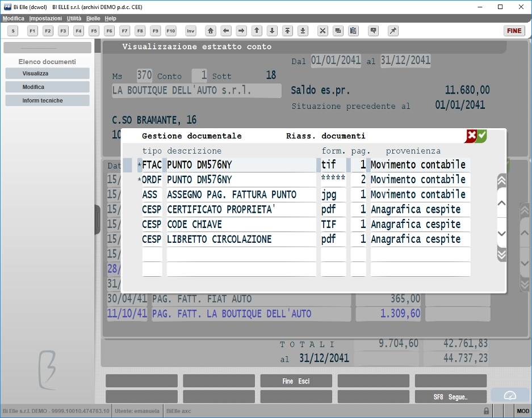Image resolution: width=532 pixels, height=418 pixels.
Task: Jump to last page with dialog double-down chevron
Action: 501,255
